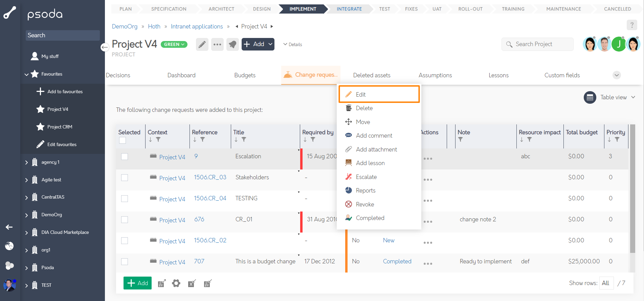Choose Escalate from the context menu
Image resolution: width=644 pixels, height=301 pixels.
366,177
